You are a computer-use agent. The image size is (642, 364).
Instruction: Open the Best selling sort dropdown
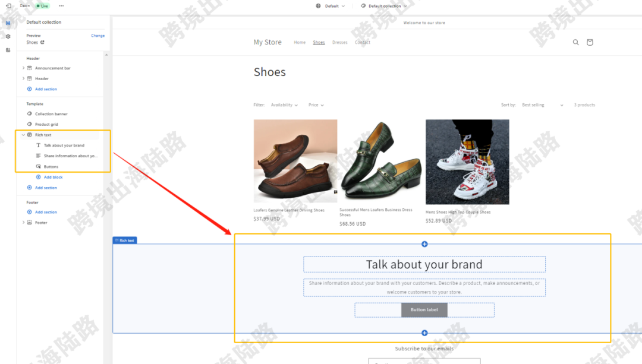(x=543, y=105)
